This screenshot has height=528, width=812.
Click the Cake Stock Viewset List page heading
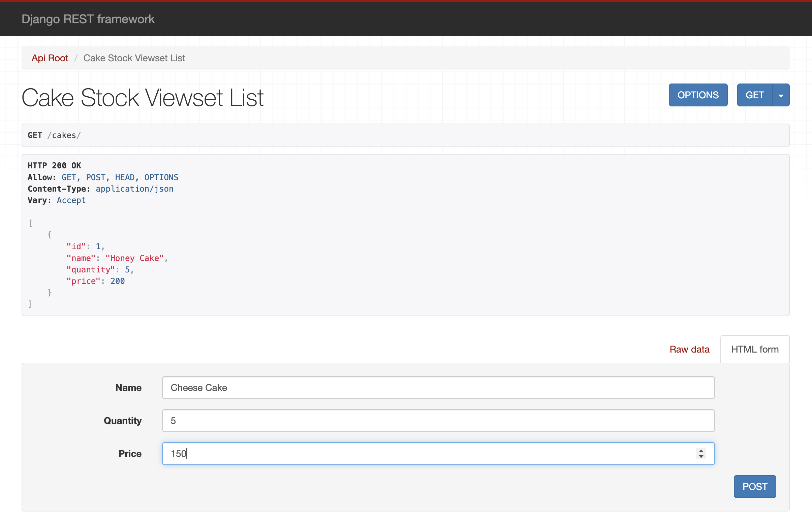point(143,98)
